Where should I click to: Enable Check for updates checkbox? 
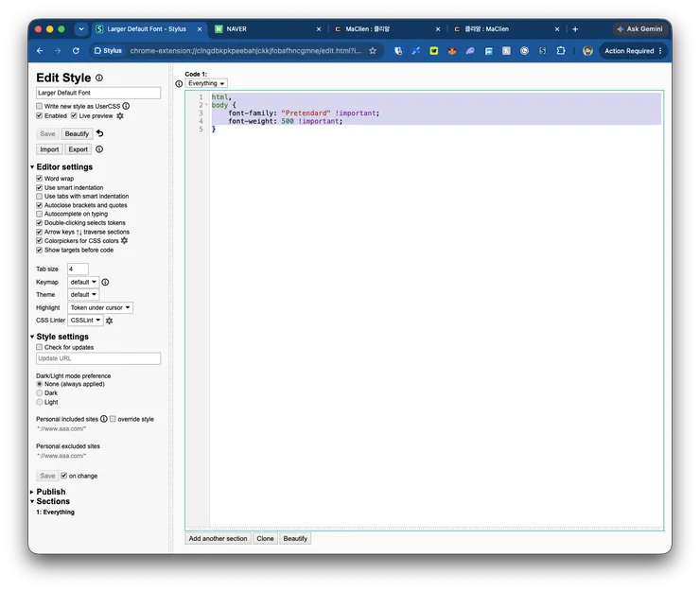pos(40,347)
